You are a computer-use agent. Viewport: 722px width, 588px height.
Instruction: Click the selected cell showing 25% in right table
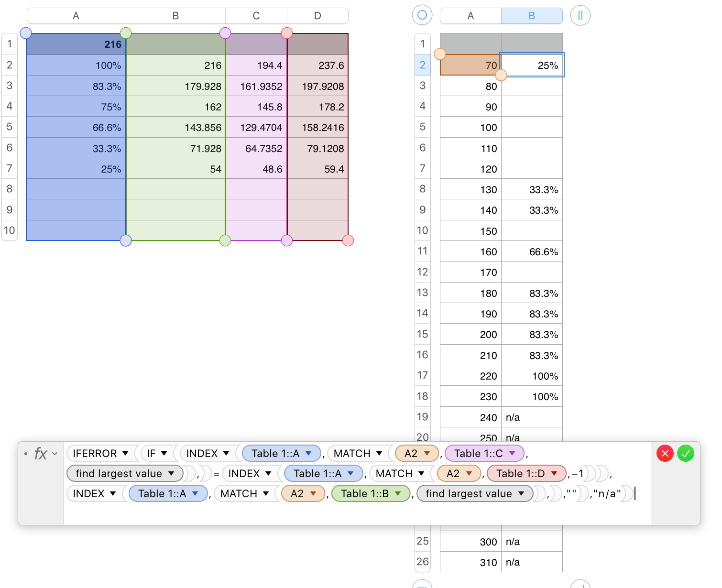click(532, 65)
